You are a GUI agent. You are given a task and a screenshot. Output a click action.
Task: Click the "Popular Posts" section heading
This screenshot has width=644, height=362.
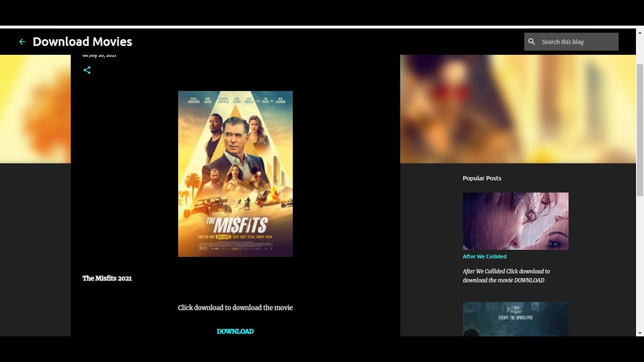tap(481, 178)
